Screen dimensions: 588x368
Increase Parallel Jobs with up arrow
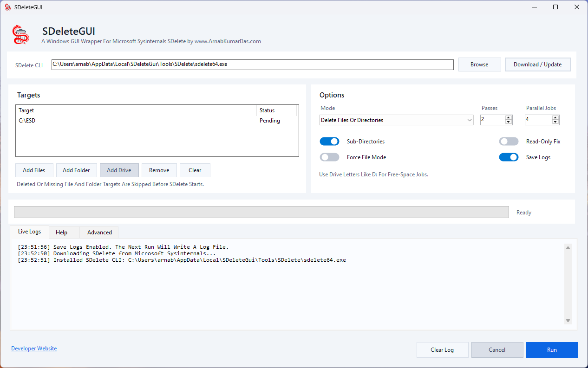pyautogui.click(x=555, y=117)
